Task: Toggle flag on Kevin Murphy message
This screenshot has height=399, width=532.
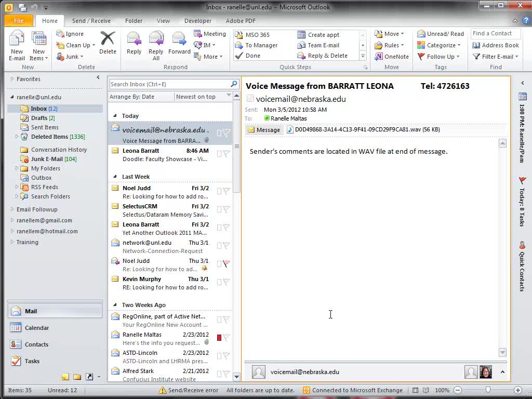Action: tap(227, 282)
